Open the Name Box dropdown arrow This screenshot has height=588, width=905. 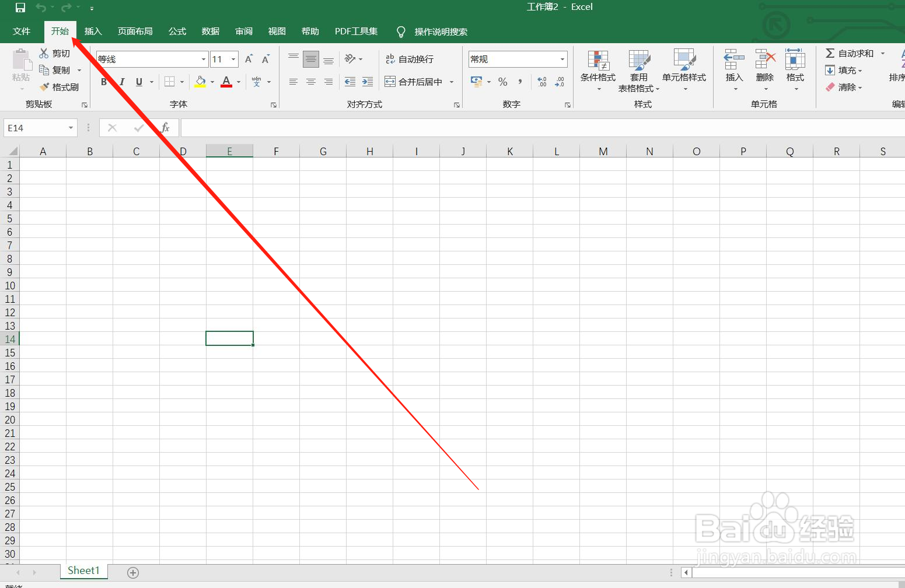[71, 128]
